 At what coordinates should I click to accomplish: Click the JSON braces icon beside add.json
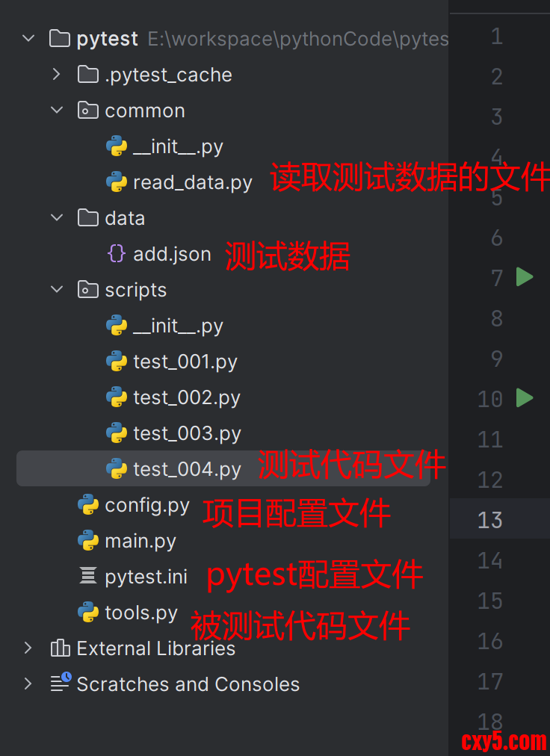pyautogui.click(x=117, y=253)
